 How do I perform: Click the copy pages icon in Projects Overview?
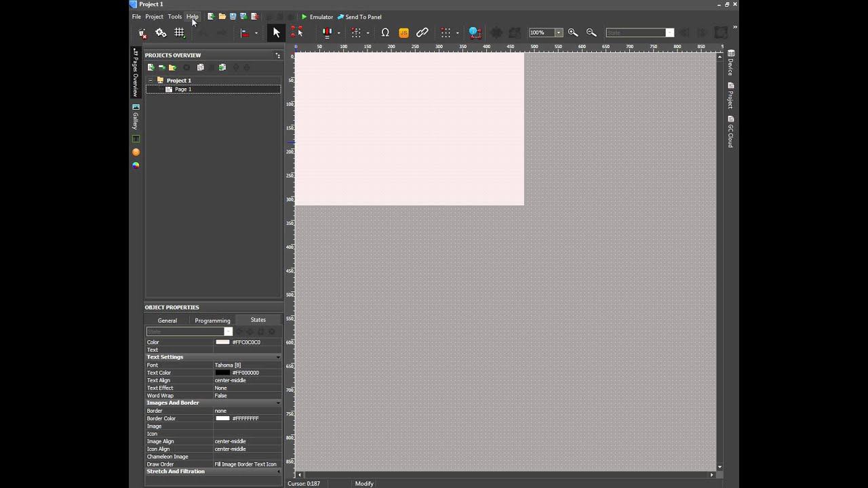(x=200, y=68)
